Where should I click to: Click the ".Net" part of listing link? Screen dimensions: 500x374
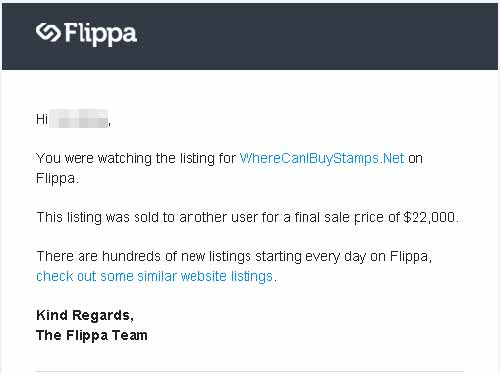point(391,158)
